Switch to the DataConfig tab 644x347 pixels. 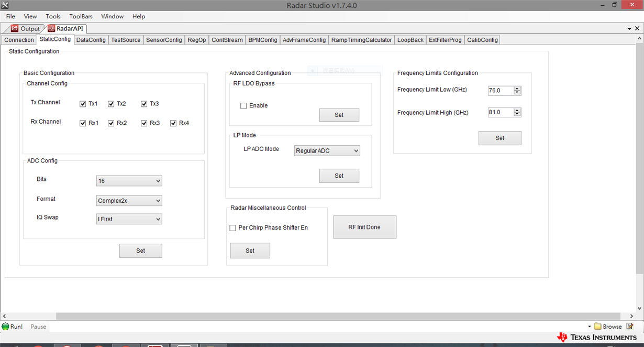(91, 40)
